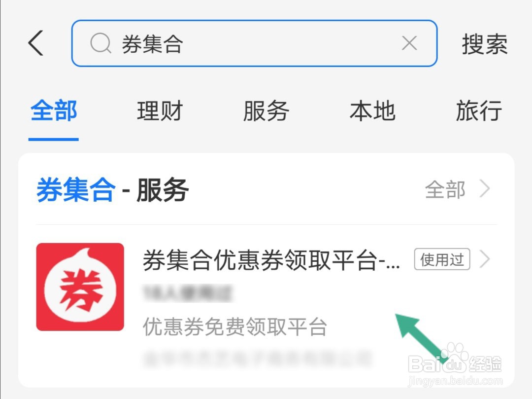Screen dimensions: 532x399
Task: Tap the 搜索 button
Action: tap(485, 44)
